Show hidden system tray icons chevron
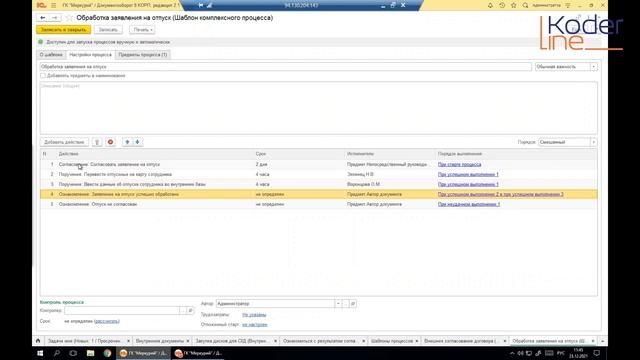 coord(512,353)
